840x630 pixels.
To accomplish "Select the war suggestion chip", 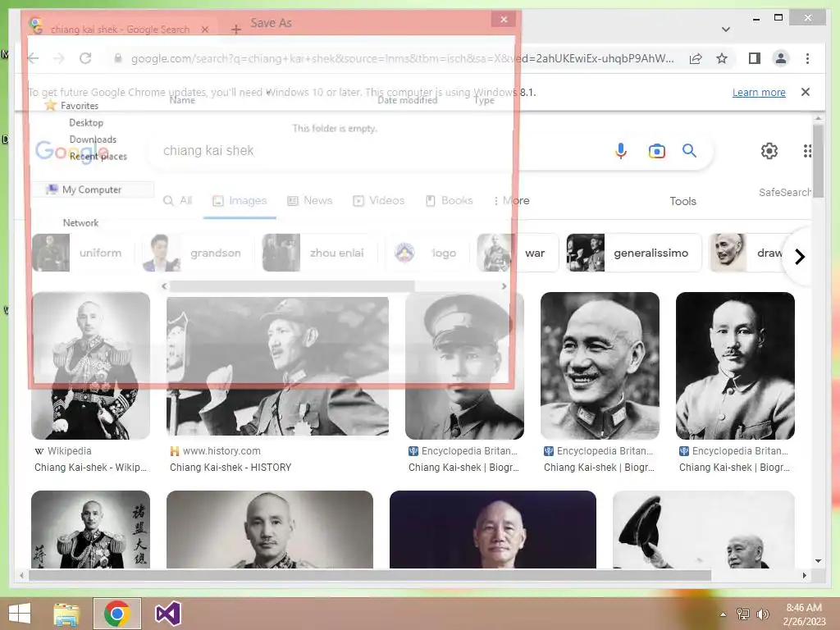I will click(x=517, y=253).
